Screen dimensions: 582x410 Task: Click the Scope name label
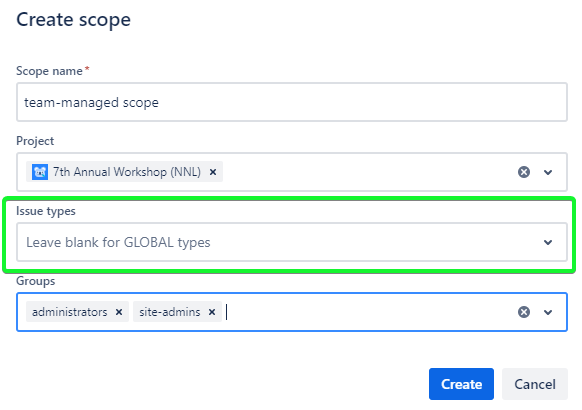pyautogui.click(x=49, y=71)
